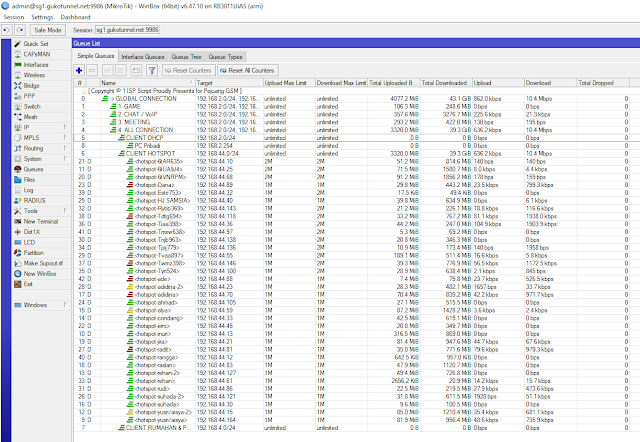Image resolution: width=640 pixels, height=442 pixels.
Task: Open CAPsMAN menu item
Action: tap(37, 54)
